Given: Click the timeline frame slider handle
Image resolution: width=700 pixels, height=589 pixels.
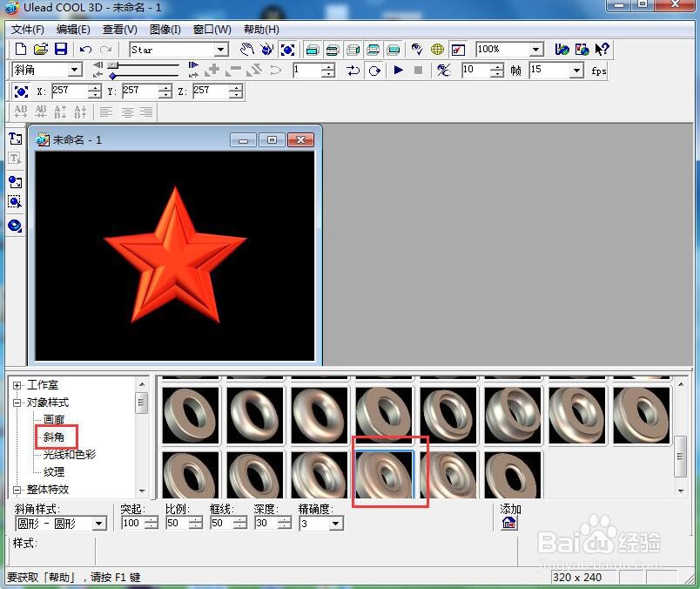Looking at the screenshot, I should click(x=113, y=65).
